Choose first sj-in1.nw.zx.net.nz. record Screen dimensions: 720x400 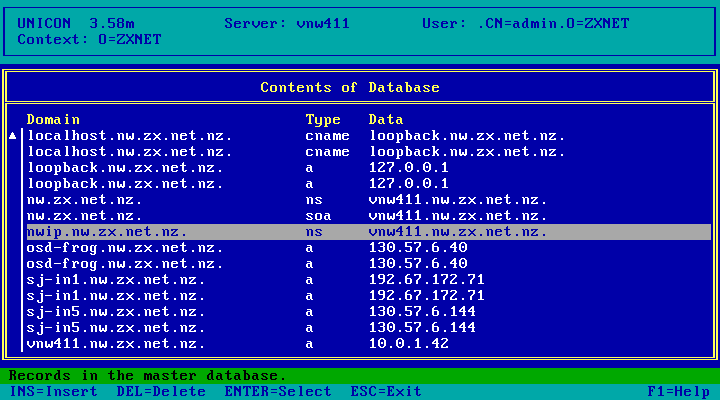pyautogui.click(x=369, y=280)
